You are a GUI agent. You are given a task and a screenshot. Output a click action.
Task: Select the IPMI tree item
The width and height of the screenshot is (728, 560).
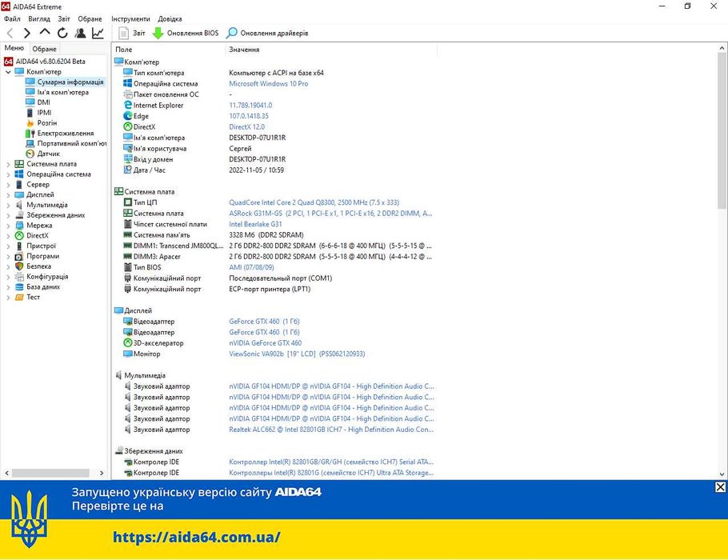44,112
